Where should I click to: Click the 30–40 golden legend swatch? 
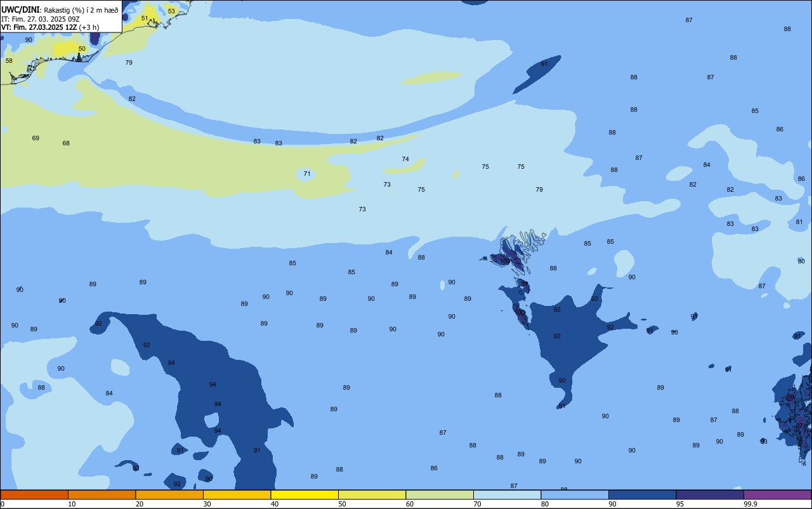click(237, 494)
